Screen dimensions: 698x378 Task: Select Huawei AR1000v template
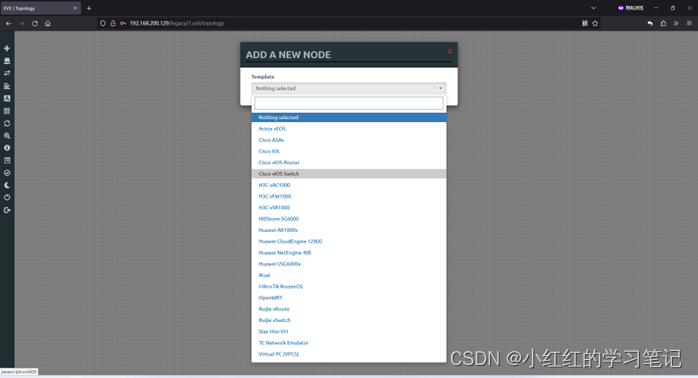[x=349, y=230]
